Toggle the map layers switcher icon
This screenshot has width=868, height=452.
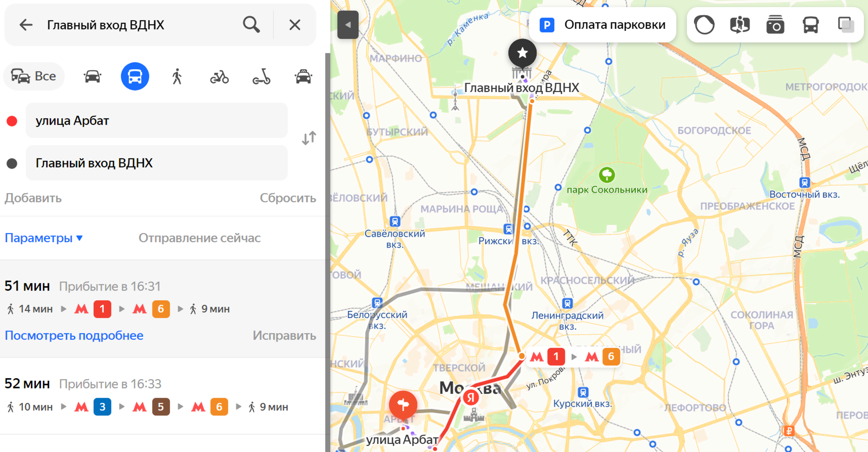tap(846, 25)
